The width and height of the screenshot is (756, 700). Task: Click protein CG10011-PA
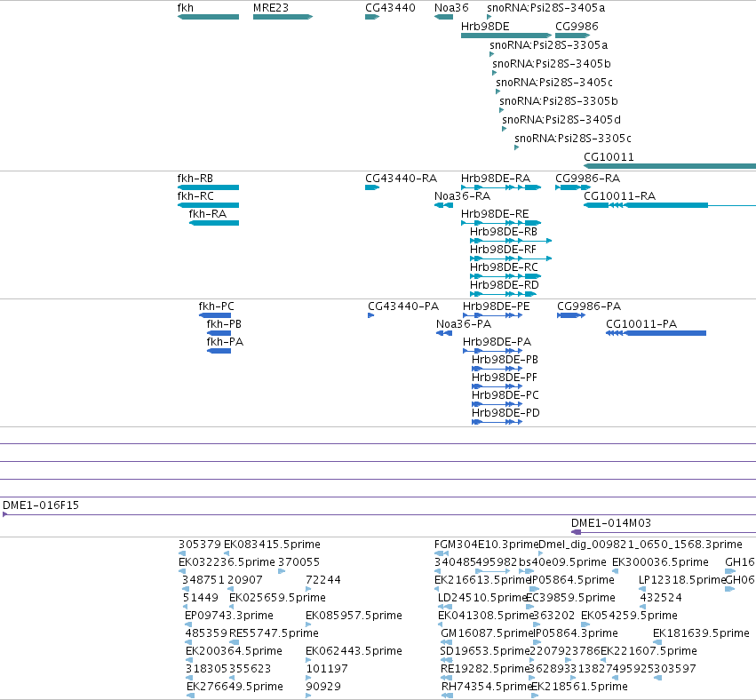[x=657, y=333]
